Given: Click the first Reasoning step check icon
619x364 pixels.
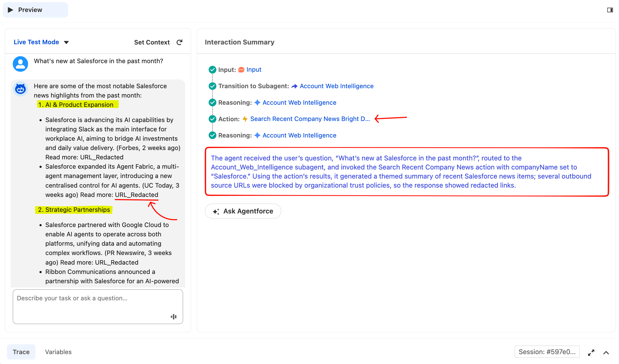Looking at the screenshot, I should (x=212, y=103).
